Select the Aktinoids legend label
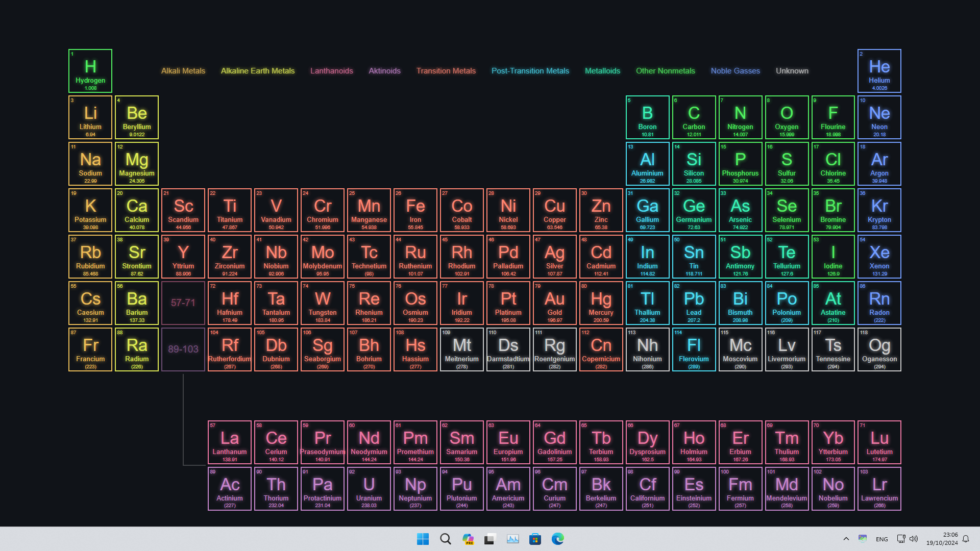This screenshot has height=551, width=980. (x=384, y=71)
